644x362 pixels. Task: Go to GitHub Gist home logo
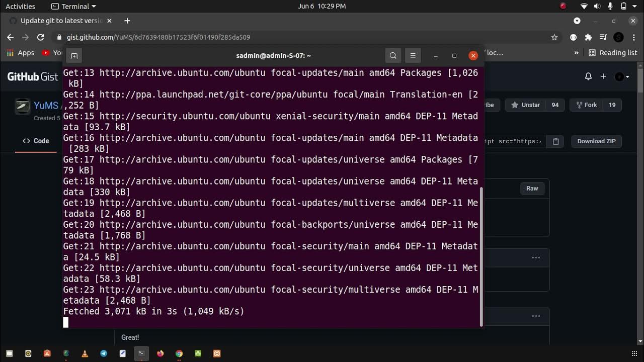pyautogui.click(x=33, y=76)
